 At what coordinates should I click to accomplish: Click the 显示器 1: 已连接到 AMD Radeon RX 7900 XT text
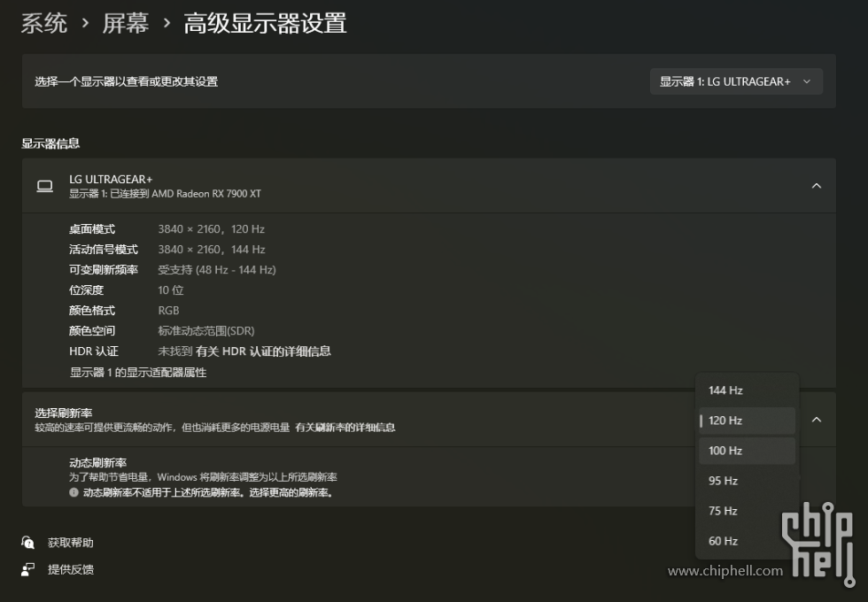(x=165, y=194)
